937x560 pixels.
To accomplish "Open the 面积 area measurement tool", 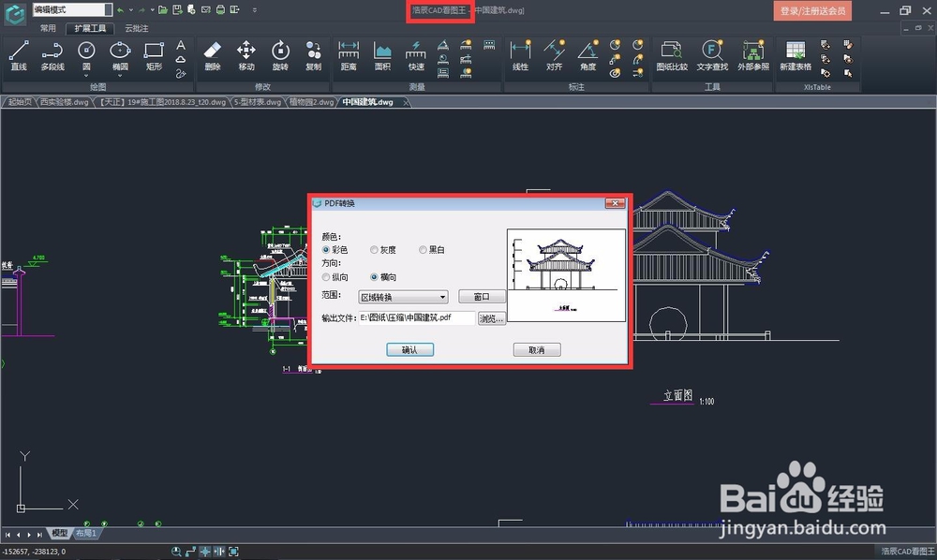I will (x=382, y=56).
